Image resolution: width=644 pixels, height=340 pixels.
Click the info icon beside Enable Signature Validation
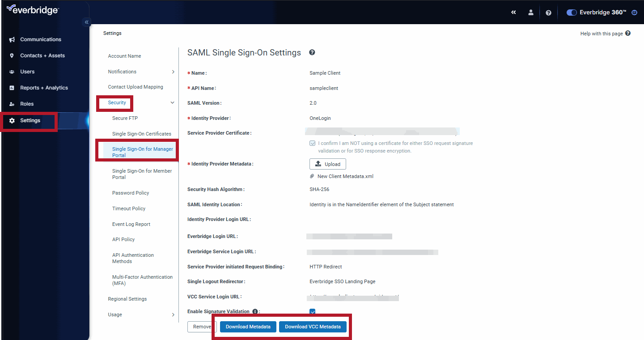[255, 311]
